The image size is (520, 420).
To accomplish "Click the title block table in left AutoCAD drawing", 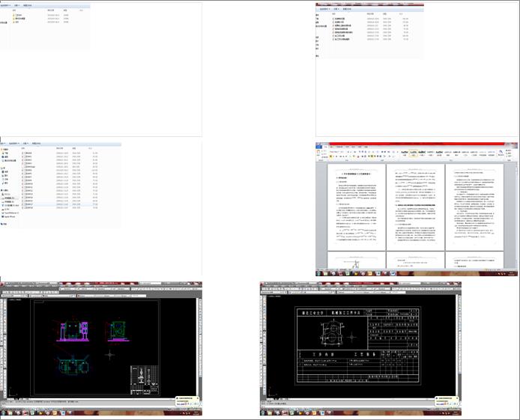I will point(145,380).
